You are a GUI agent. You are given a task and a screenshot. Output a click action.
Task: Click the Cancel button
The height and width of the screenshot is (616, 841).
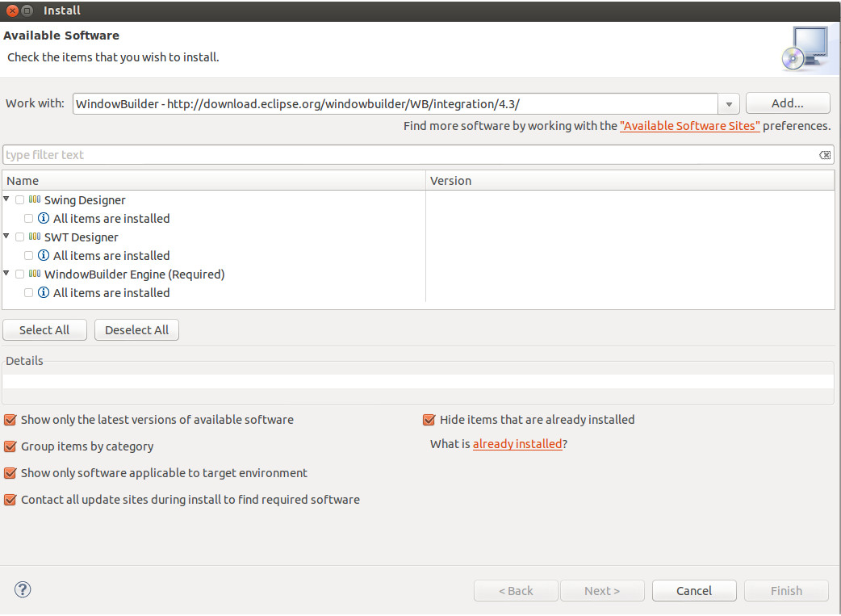(x=694, y=591)
